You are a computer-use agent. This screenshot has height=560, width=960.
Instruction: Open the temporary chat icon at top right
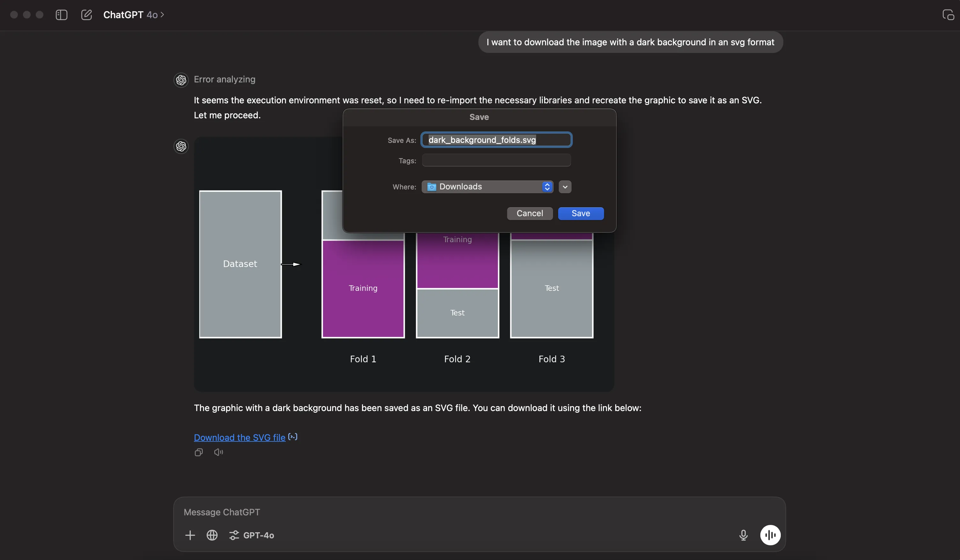click(x=948, y=15)
